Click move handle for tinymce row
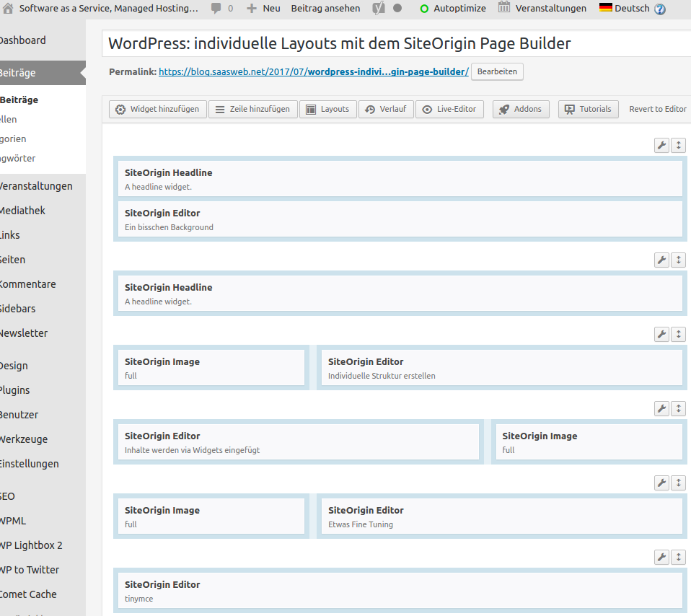The height and width of the screenshot is (616, 691). (x=678, y=558)
